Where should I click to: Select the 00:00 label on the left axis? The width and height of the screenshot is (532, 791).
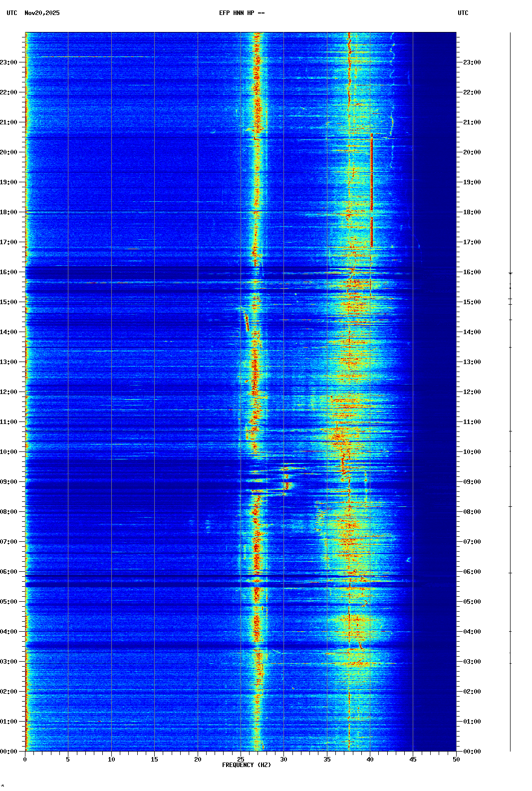coord(9,752)
